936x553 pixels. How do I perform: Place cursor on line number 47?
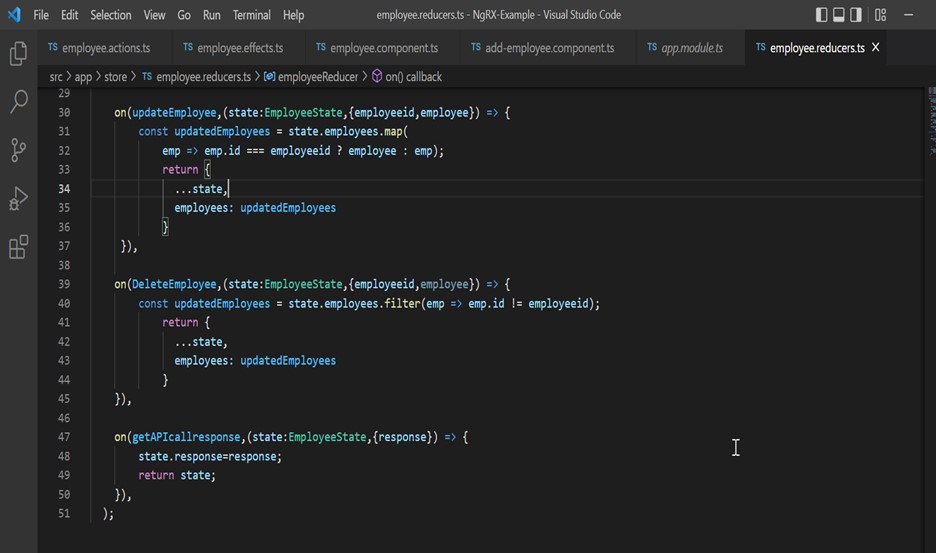coord(64,437)
